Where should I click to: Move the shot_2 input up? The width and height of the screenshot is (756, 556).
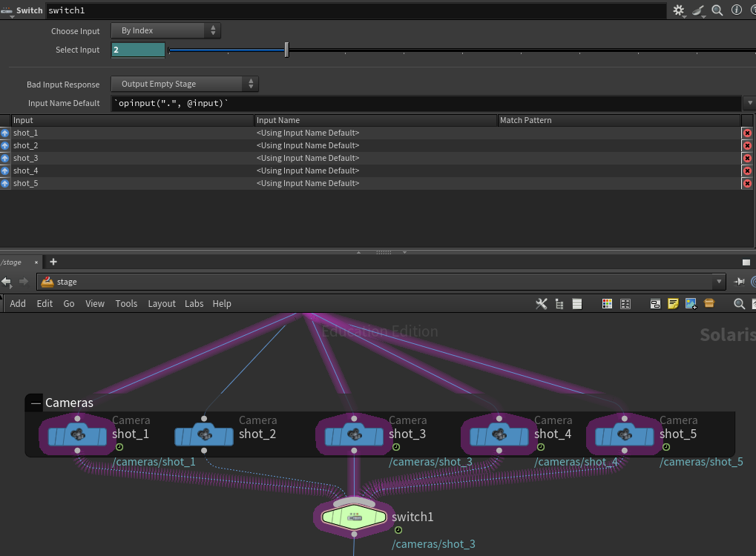(5, 146)
